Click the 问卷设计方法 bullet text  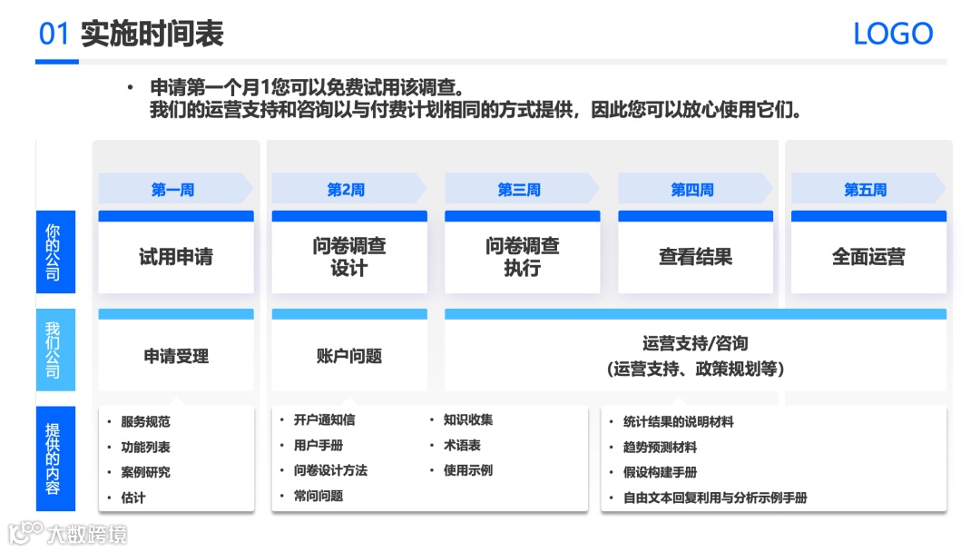[330, 470]
